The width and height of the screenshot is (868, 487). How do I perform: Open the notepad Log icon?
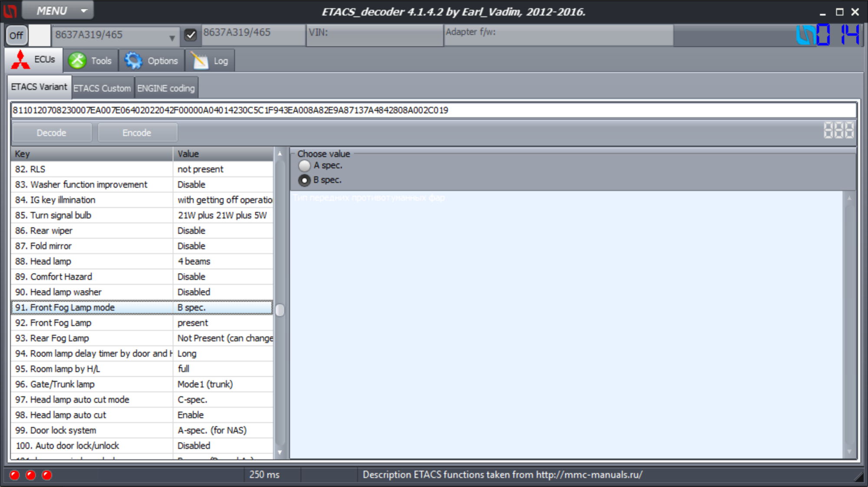(200, 61)
